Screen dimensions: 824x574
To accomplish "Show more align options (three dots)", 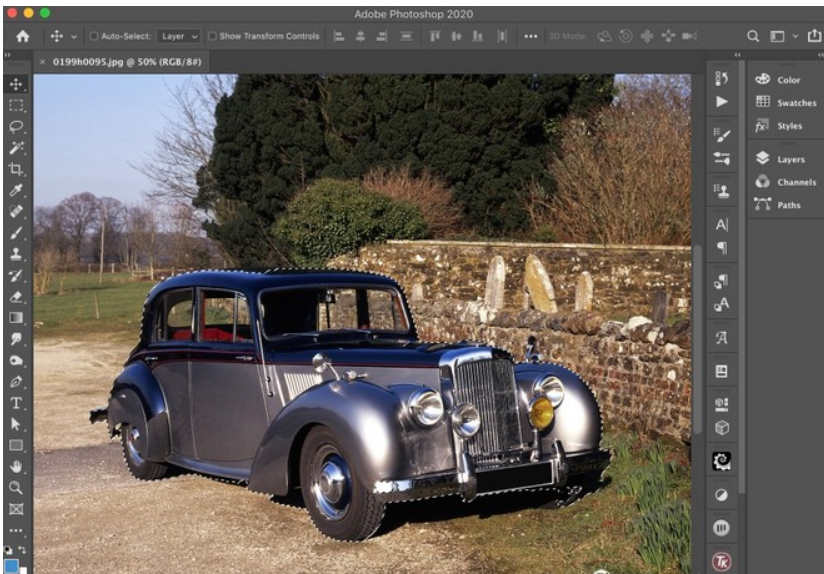I will [x=531, y=36].
